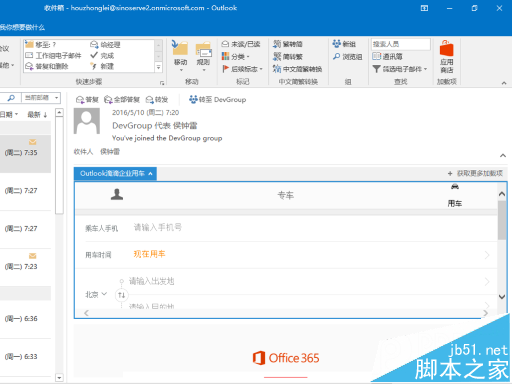
Task: Open the 北京 city dropdown
Action: pyautogui.click(x=96, y=294)
